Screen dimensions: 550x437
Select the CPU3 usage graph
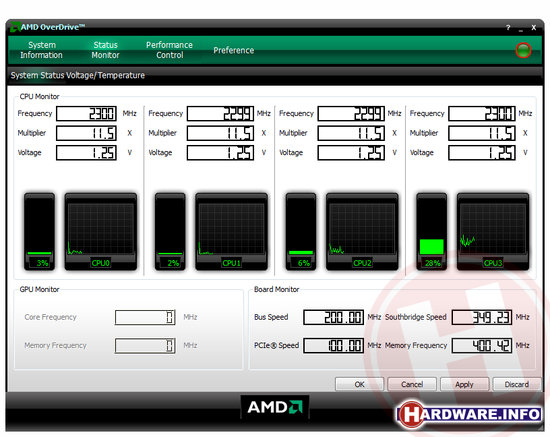[493, 231]
